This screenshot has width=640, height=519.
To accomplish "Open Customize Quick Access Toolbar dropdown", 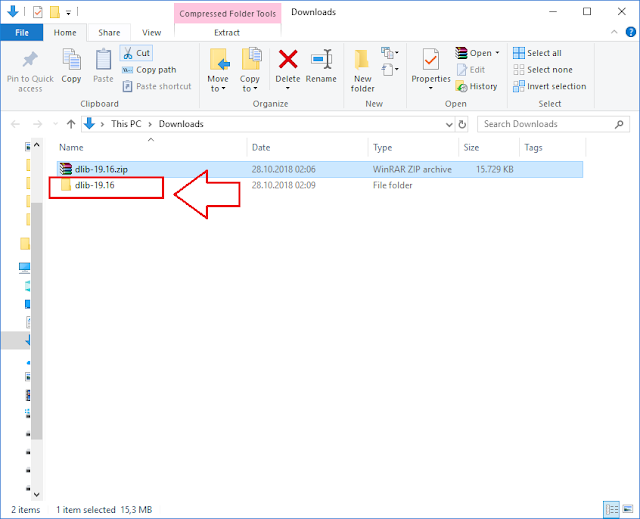I will click(x=69, y=13).
